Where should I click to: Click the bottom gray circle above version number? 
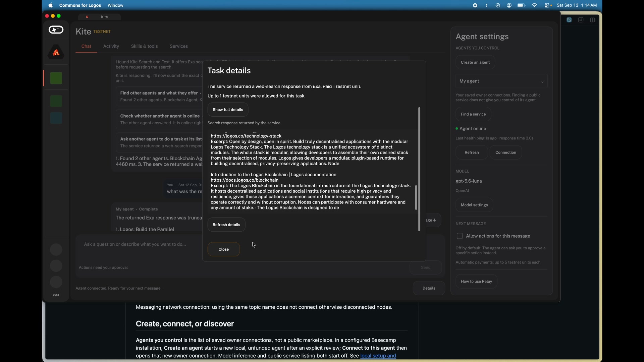[56, 282]
